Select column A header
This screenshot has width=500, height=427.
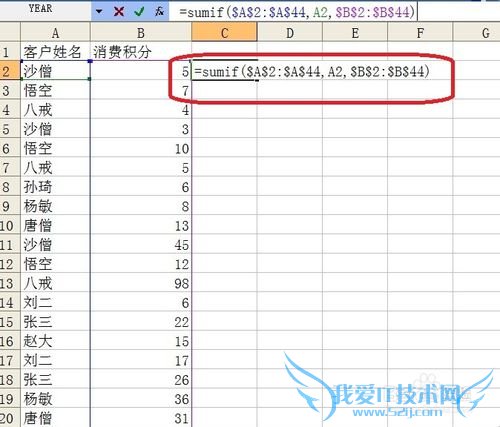[x=55, y=33]
